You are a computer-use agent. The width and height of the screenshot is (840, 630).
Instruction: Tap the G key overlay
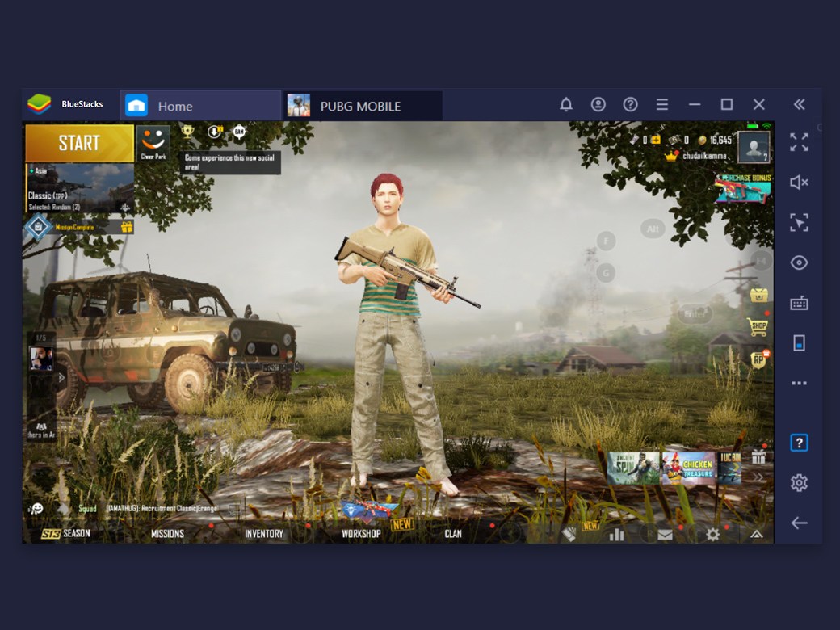[606, 273]
